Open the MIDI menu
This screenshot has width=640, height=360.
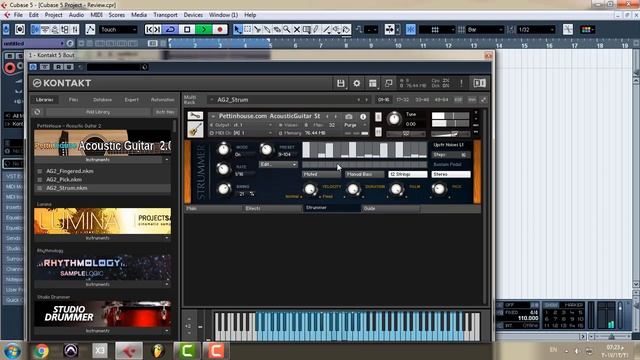(96, 15)
